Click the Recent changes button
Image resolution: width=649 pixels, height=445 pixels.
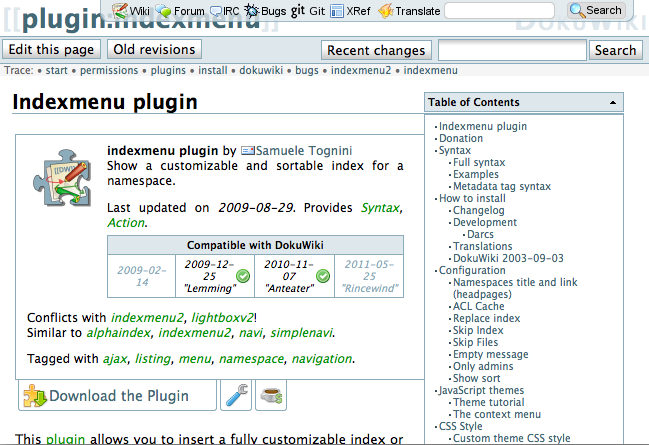point(377,50)
